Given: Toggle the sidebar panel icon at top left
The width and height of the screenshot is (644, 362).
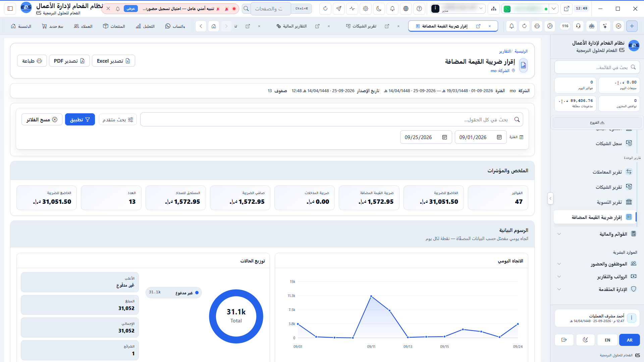Looking at the screenshot, I should 10,8.
